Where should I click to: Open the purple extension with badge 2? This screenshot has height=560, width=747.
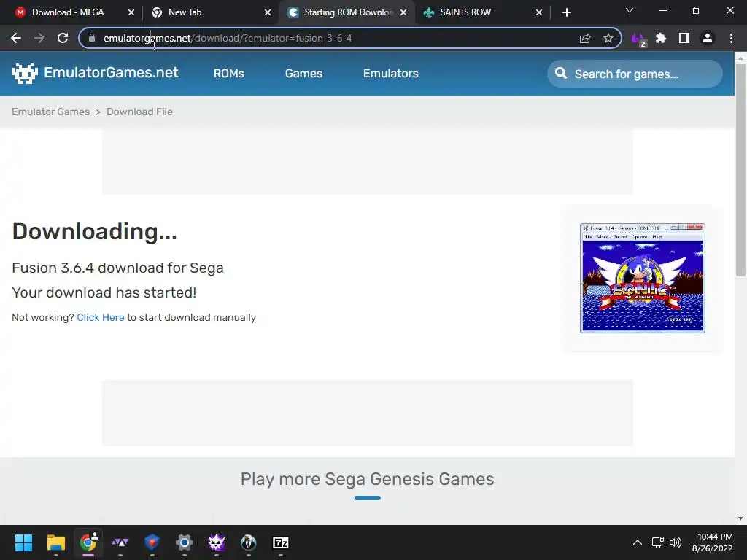(x=638, y=39)
